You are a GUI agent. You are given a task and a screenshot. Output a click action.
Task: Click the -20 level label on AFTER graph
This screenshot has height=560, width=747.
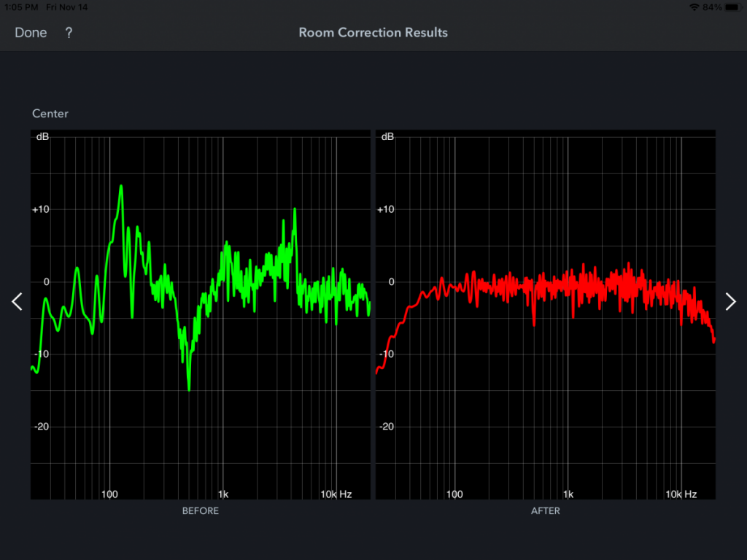387,427
